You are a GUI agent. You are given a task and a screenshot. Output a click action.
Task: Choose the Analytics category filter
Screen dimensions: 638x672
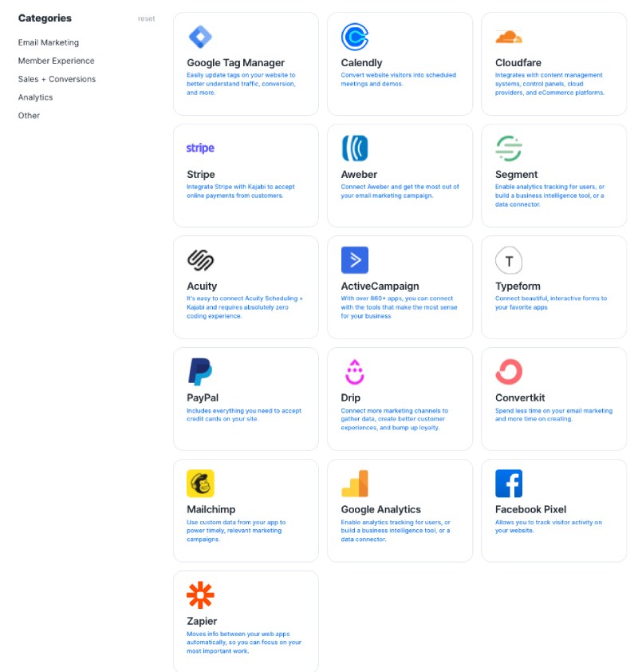(36, 97)
